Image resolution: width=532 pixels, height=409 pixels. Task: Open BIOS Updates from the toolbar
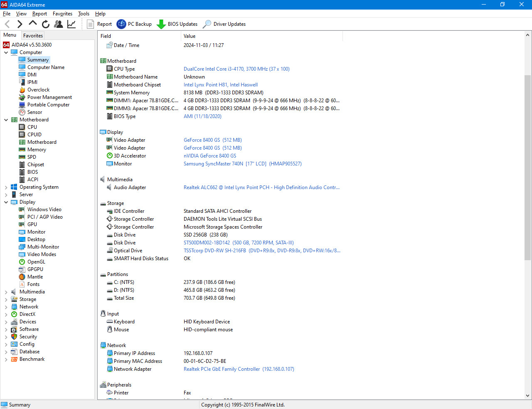click(177, 24)
